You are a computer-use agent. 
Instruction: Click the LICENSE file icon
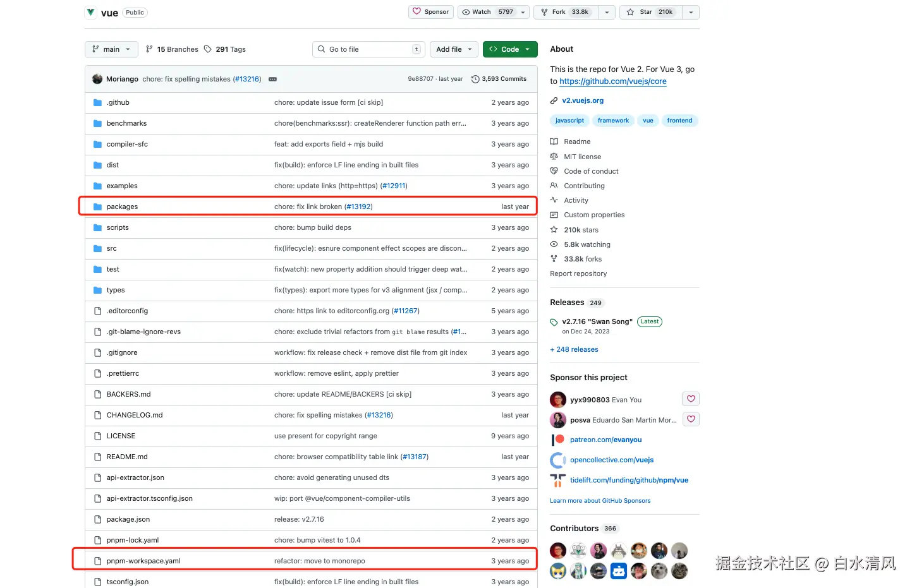pos(97,436)
